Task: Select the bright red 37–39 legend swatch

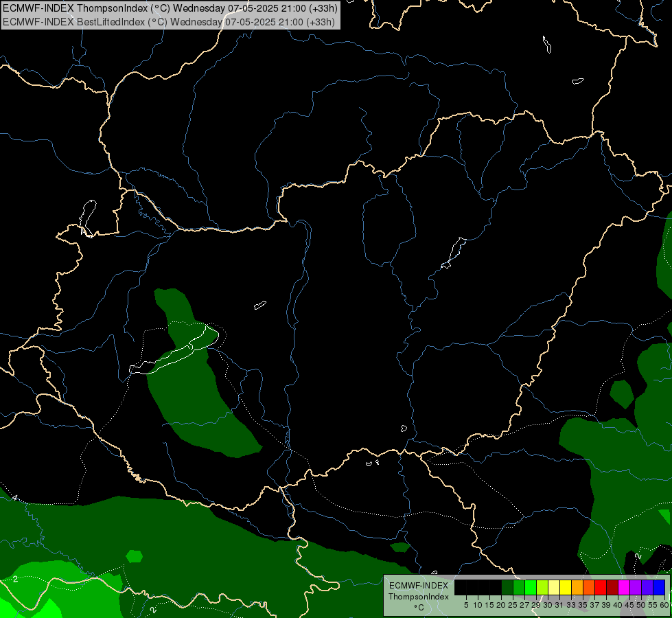Action: 601,587
